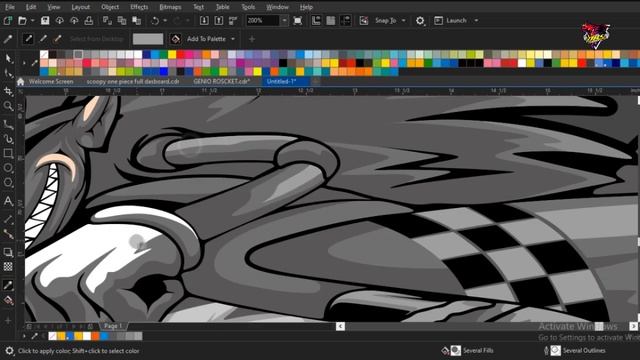This screenshot has height=360, width=640.
Task: Click the Print icon
Action: point(89,20)
